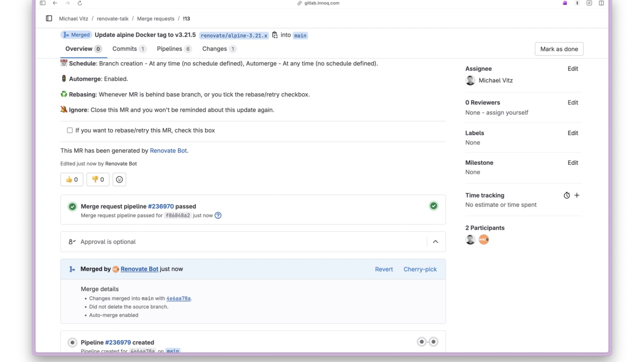Screen dimensions: 644x362
Task: Copy the source branch name icon
Action: click(x=275, y=35)
